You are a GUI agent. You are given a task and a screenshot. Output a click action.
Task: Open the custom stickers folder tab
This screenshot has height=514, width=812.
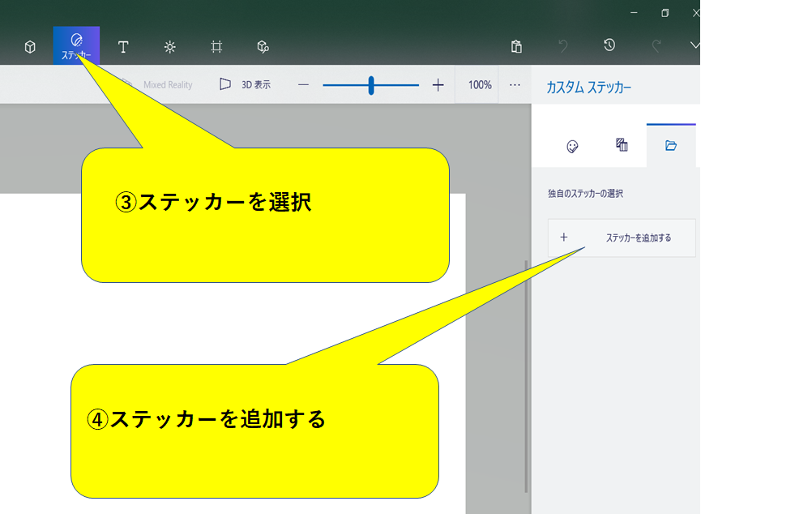670,147
